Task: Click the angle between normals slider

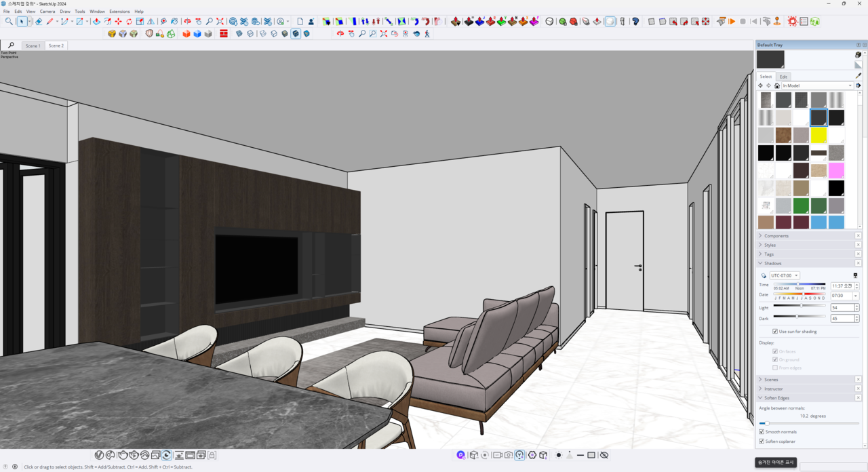Action: point(809,423)
